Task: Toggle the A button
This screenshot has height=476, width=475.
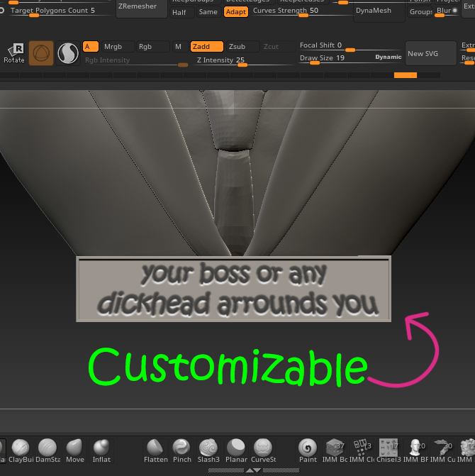Action: (x=90, y=46)
